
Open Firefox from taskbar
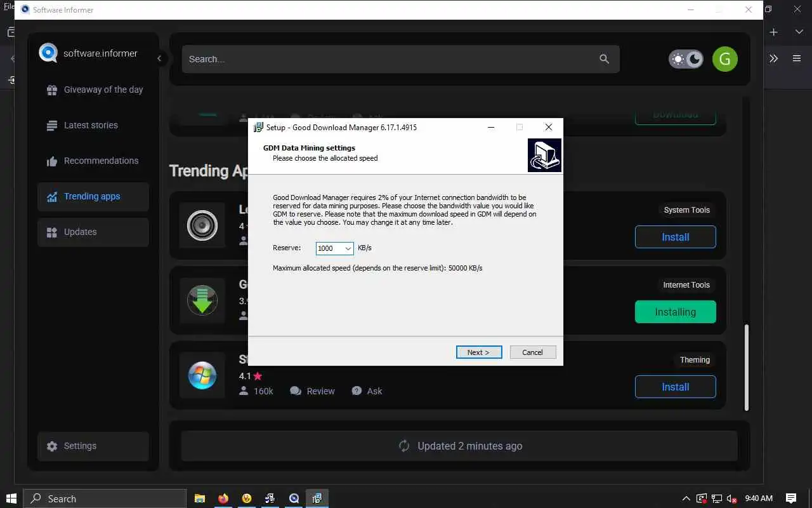click(223, 498)
